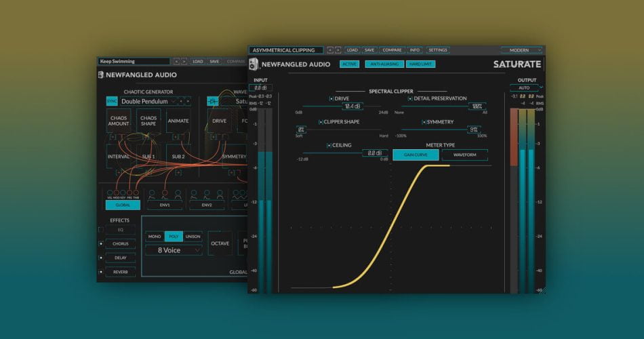This screenshot has height=339, width=644.
Task: Click the Symmetry slider value 91%
Action: click(x=474, y=129)
